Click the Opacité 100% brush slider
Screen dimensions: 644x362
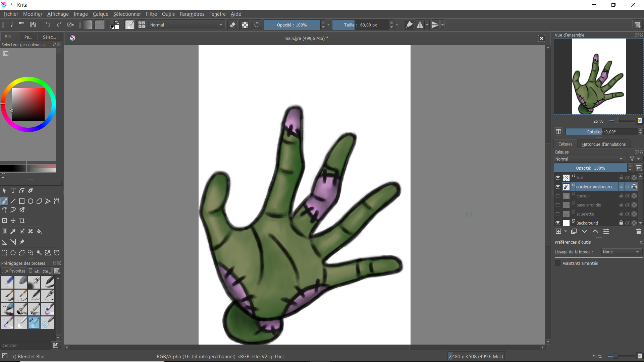292,25
